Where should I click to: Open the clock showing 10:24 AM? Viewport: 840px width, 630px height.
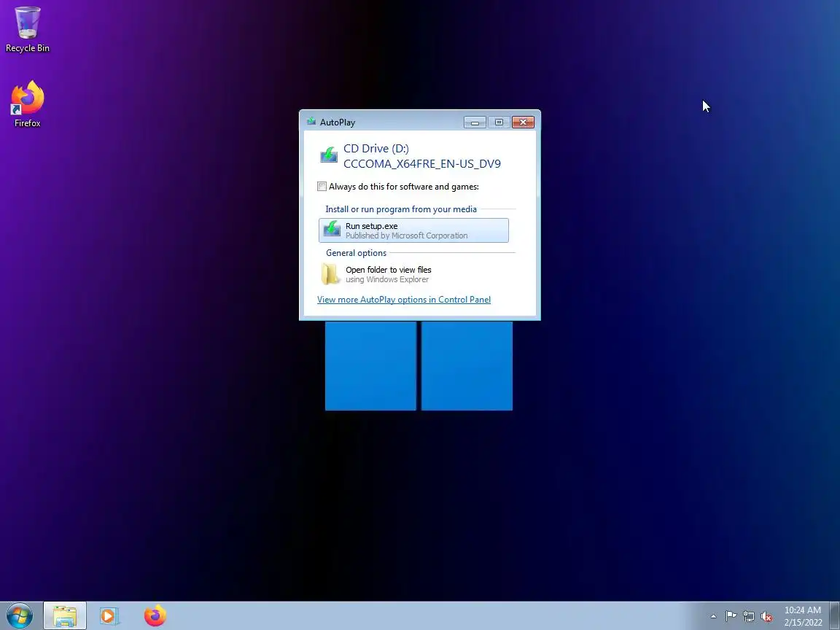803,616
